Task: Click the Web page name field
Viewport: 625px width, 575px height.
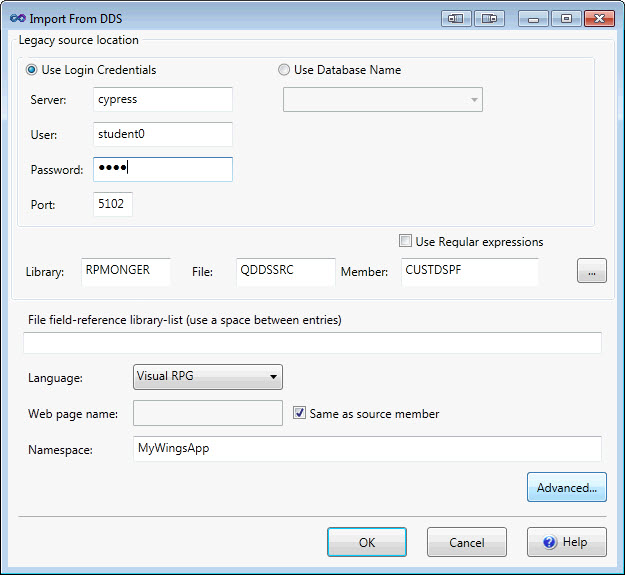Action: [x=208, y=413]
